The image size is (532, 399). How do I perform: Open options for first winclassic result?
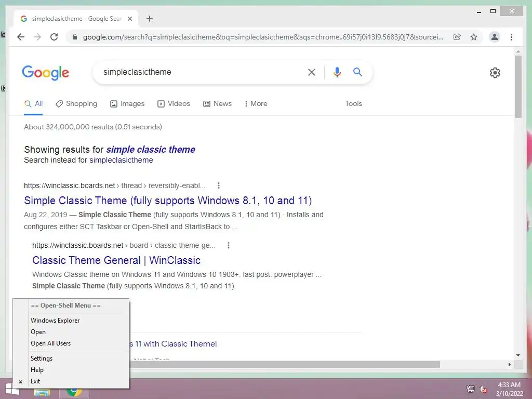[x=219, y=185]
